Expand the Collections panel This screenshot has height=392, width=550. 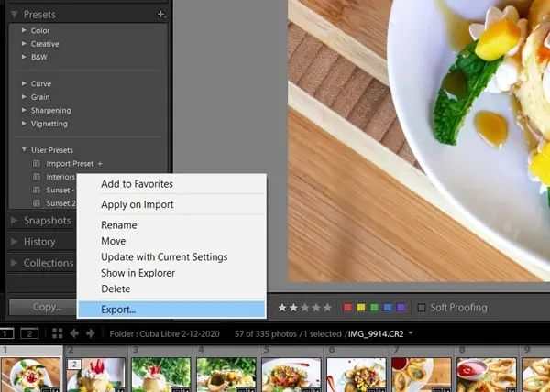[x=15, y=263]
